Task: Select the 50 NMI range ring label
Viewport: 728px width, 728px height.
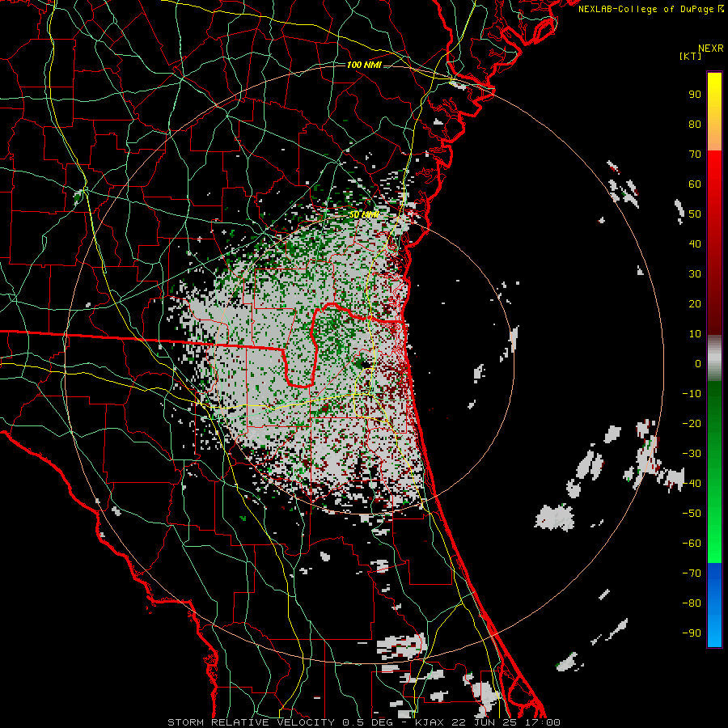Action: pos(363,215)
